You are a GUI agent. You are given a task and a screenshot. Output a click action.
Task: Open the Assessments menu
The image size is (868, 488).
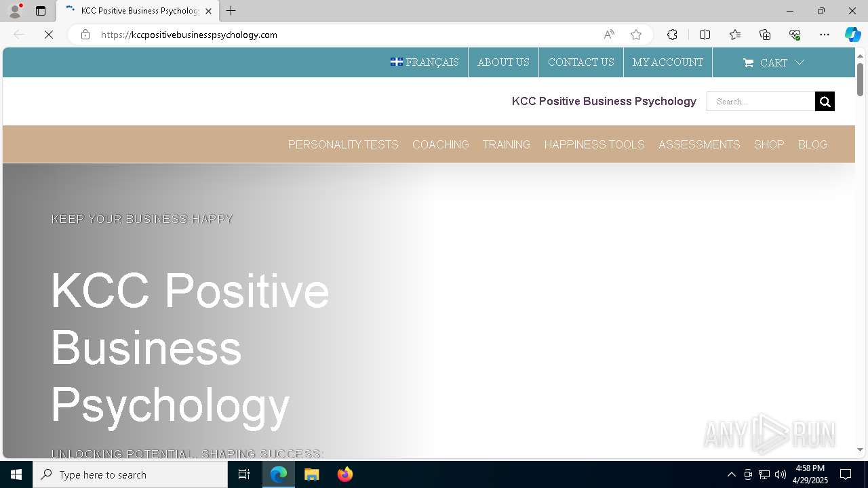tap(699, 144)
